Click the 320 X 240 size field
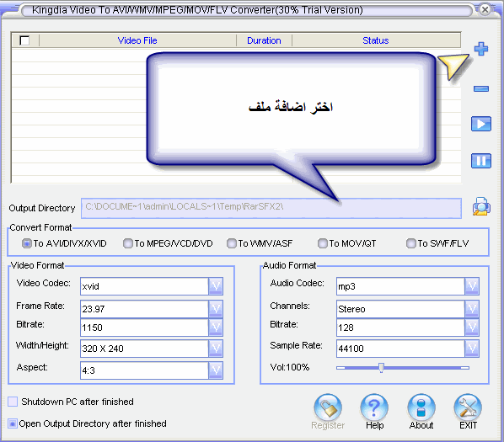Image resolution: width=504 pixels, height=442 pixels. 145,349
